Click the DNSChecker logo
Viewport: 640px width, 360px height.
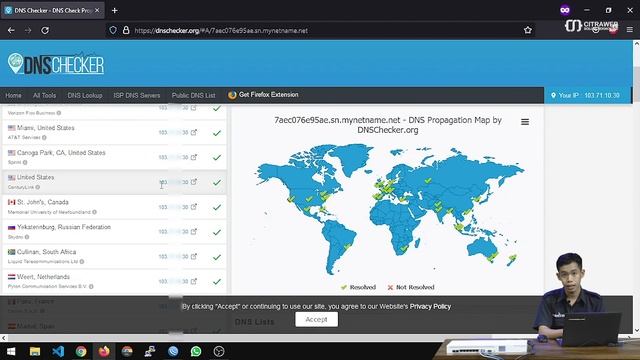click(x=56, y=64)
